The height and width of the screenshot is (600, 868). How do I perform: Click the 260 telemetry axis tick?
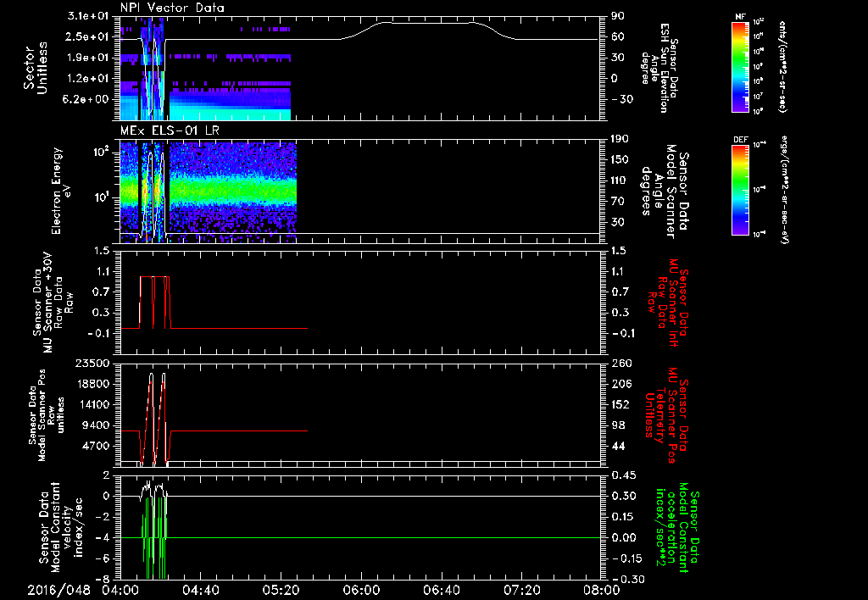click(x=621, y=363)
